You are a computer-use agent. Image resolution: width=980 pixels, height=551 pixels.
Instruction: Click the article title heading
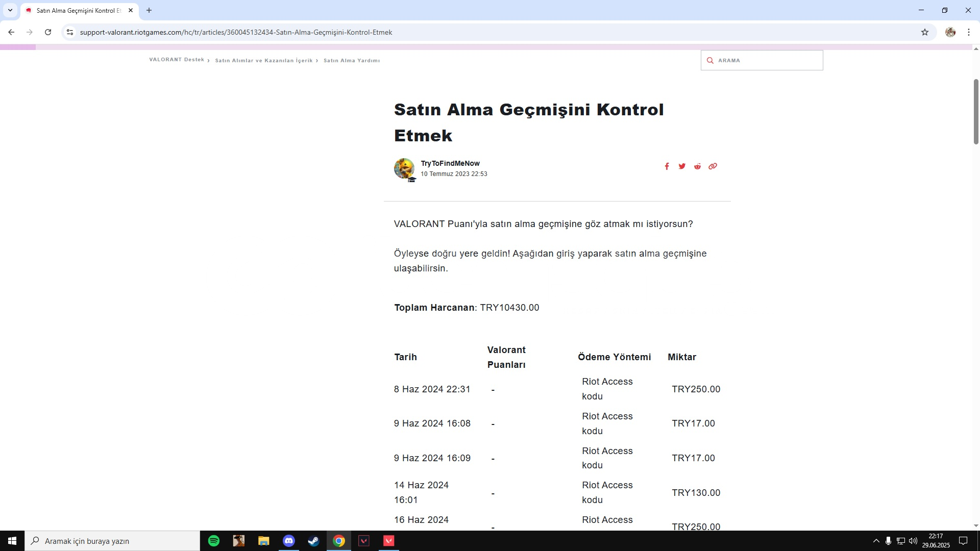pos(529,122)
